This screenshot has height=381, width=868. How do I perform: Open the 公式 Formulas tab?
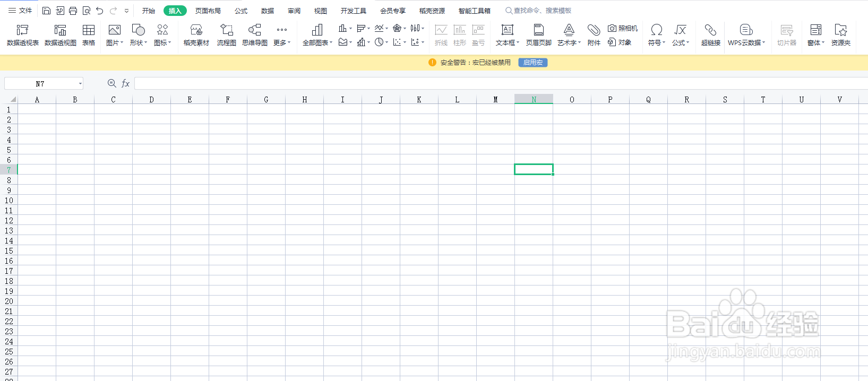click(241, 11)
